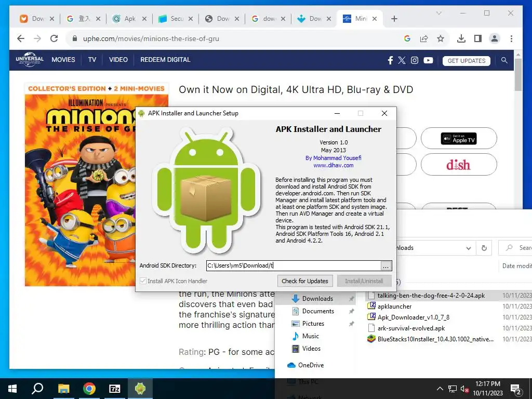This screenshot has height=399, width=532.
Task: Open Music in Explorer sidebar
Action: point(310,336)
